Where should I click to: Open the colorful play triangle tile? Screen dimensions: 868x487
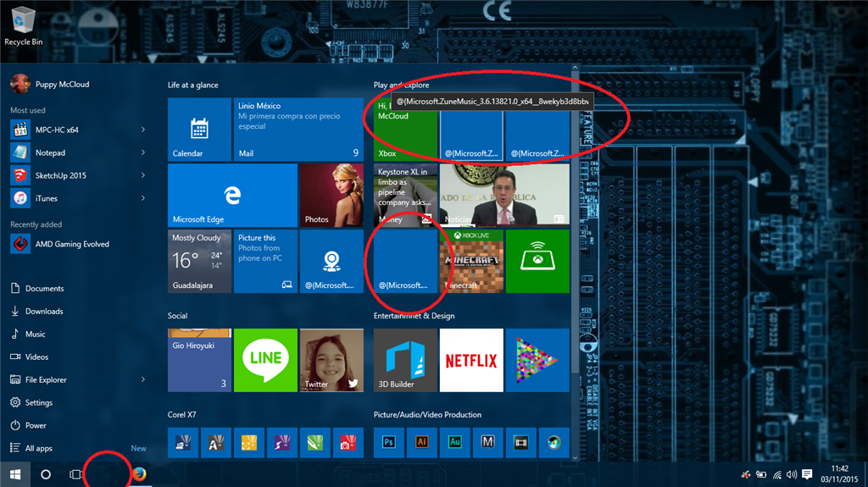click(537, 360)
